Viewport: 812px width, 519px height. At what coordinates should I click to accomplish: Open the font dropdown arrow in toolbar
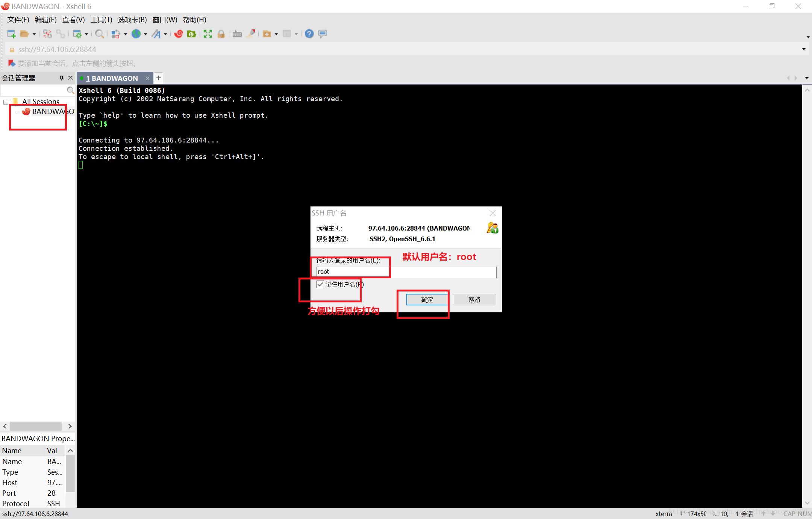pos(165,34)
